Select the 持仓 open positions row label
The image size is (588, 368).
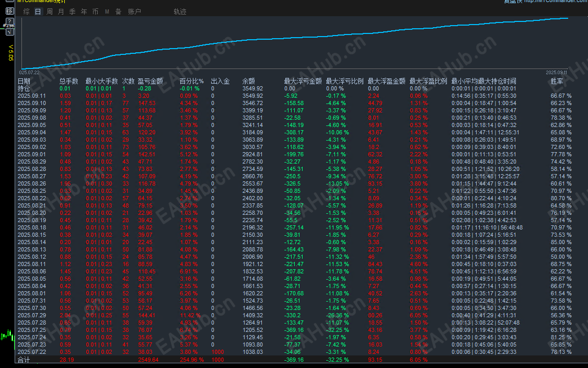(24, 88)
